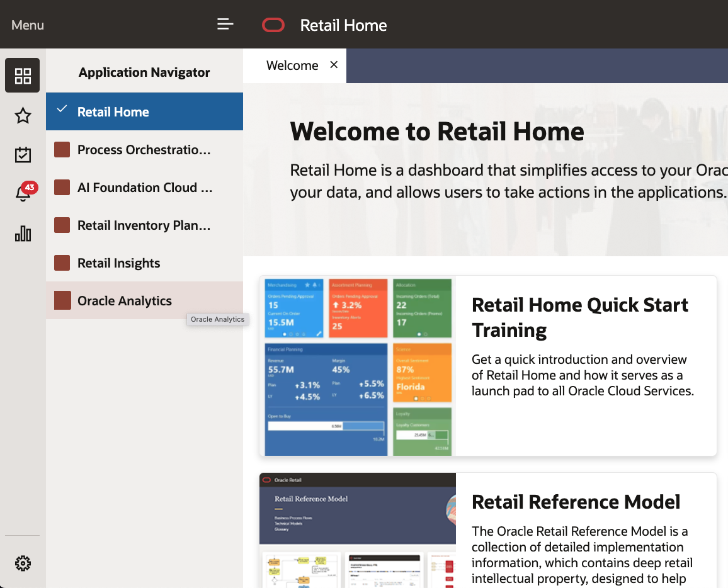Open Retail Inventory Planning application
Image resolution: width=728 pixels, height=588 pixels.
(x=144, y=225)
